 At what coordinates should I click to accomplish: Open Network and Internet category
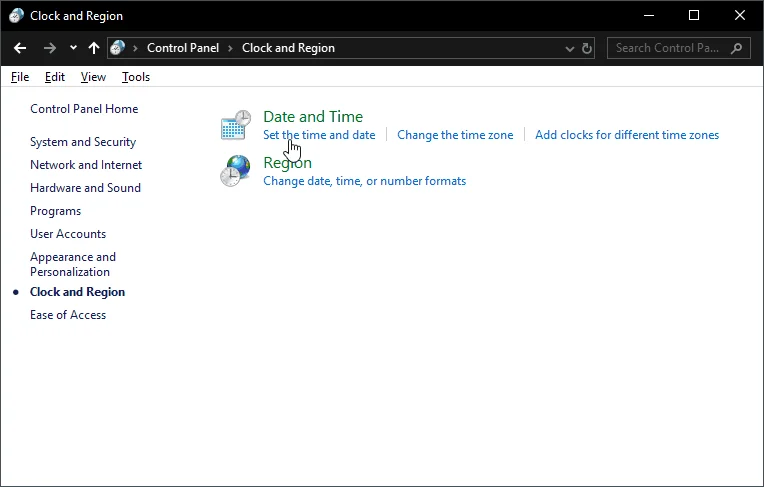click(86, 165)
